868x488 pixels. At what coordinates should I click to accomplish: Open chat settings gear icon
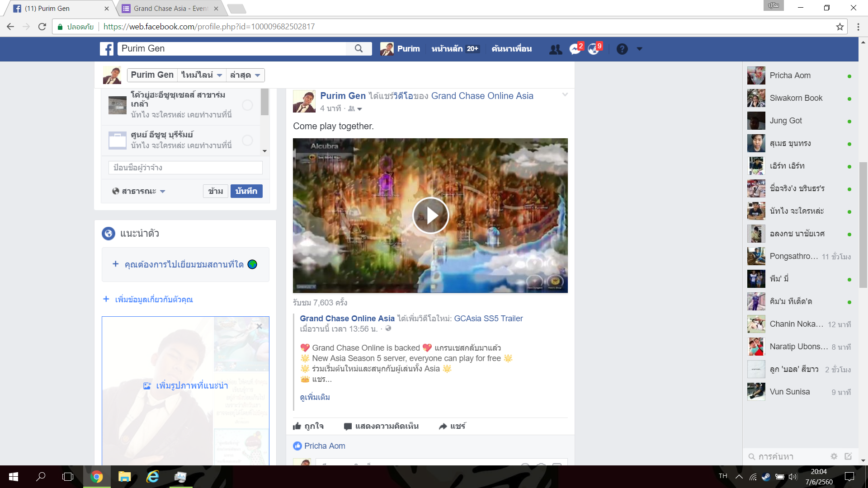pos(834,456)
